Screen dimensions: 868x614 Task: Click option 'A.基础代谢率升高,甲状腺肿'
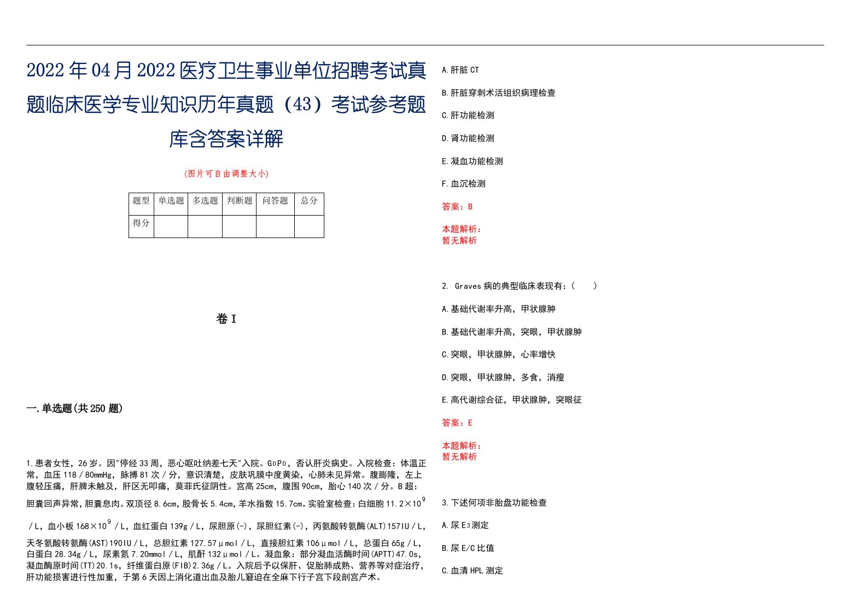pos(498,309)
